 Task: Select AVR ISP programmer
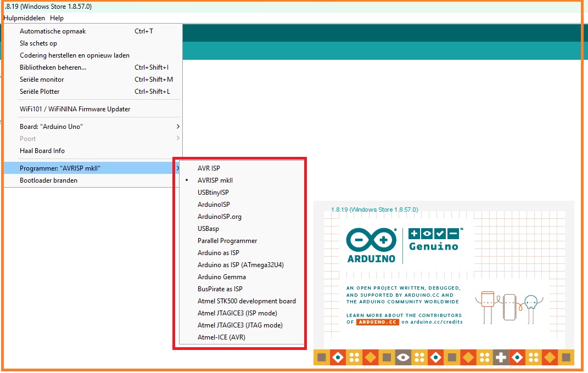click(242, 168)
